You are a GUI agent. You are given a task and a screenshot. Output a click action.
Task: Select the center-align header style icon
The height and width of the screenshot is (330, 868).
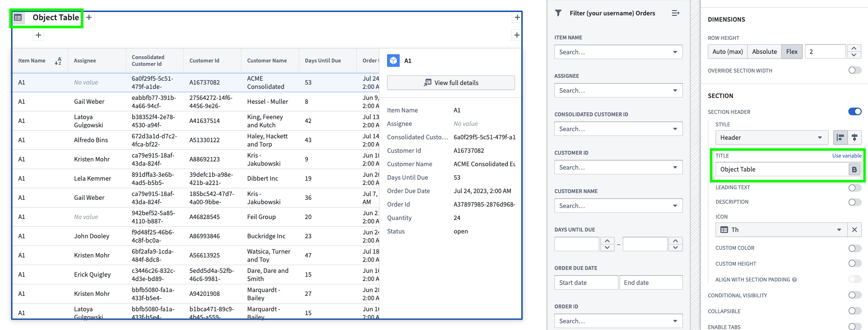855,138
